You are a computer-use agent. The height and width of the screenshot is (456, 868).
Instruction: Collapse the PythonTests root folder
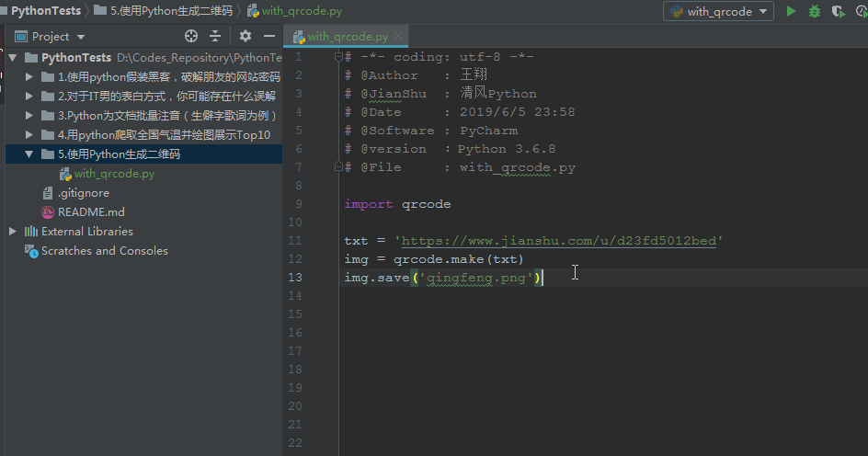pyautogui.click(x=13, y=58)
